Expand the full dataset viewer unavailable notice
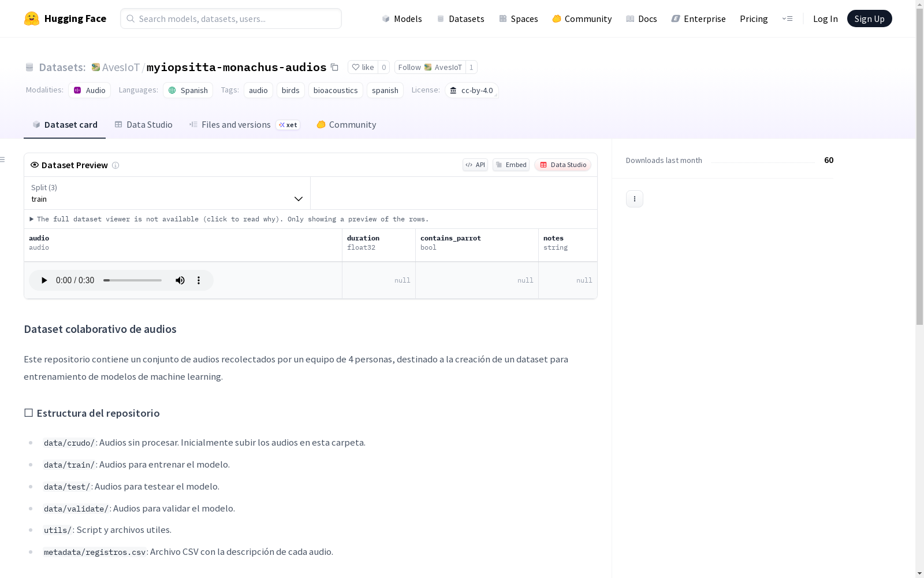924x578 pixels. pyautogui.click(x=229, y=219)
